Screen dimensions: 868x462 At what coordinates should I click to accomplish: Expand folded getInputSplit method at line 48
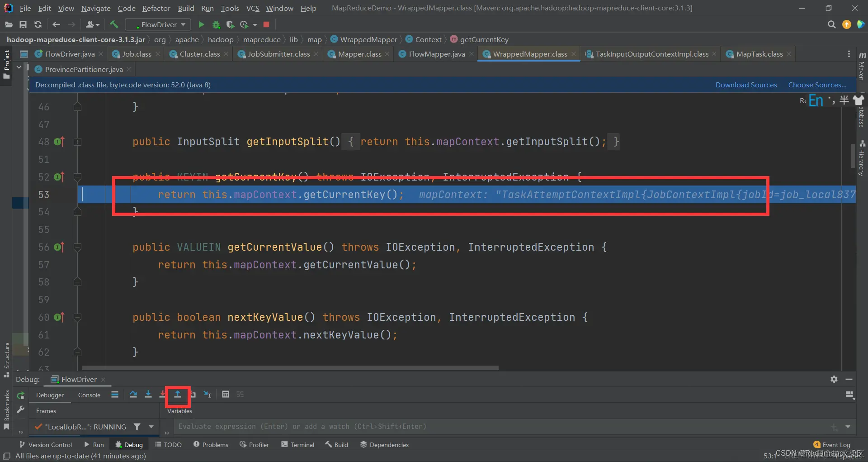[78, 142]
